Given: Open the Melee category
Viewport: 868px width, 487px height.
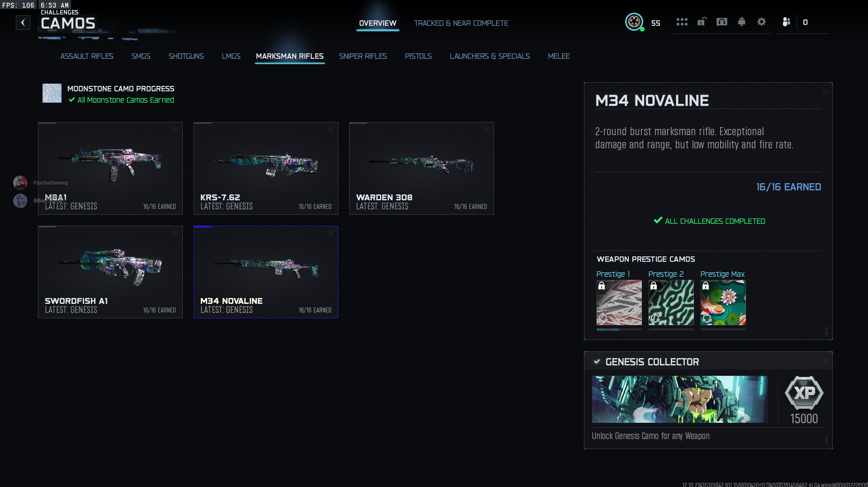Looking at the screenshot, I should (559, 56).
